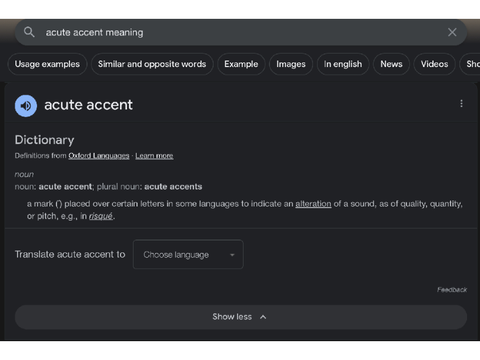Switch to News results
The height and width of the screenshot is (360, 480).
click(x=391, y=64)
